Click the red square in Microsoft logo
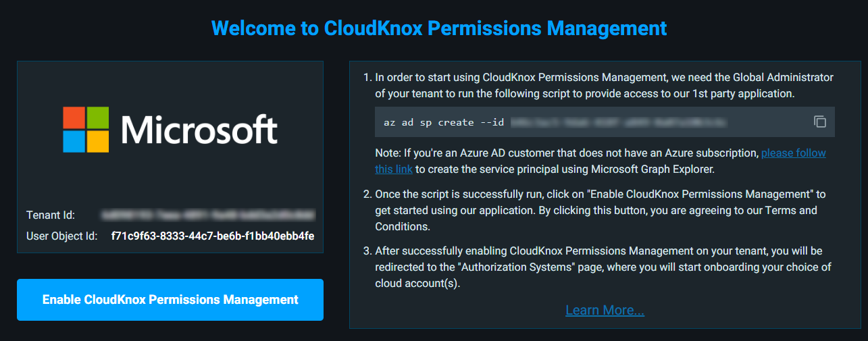Image resolution: width=868 pixels, height=341 pixels. pos(74,117)
